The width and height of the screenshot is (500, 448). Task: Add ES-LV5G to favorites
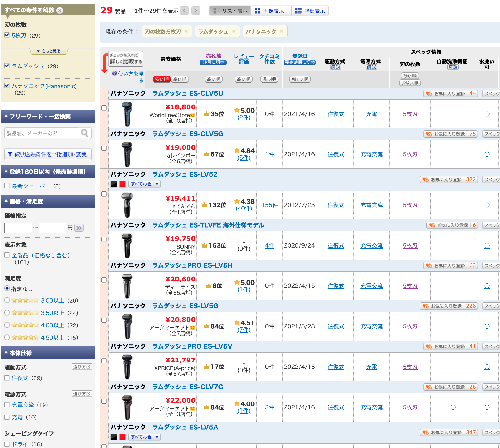click(449, 306)
